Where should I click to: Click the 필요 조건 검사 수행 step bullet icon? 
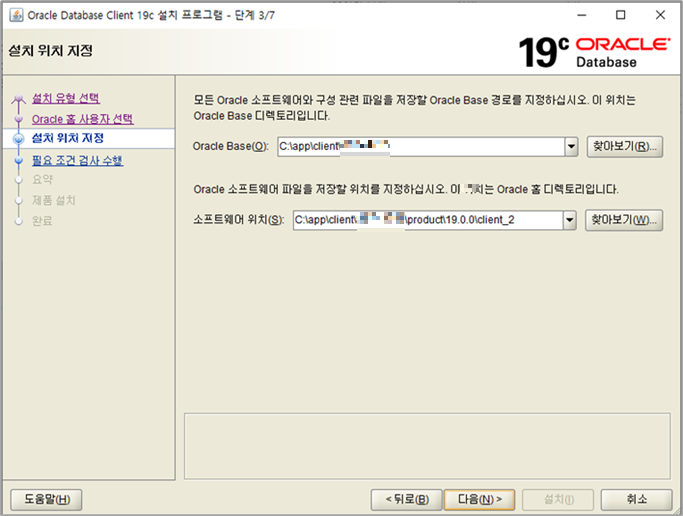[x=18, y=160]
